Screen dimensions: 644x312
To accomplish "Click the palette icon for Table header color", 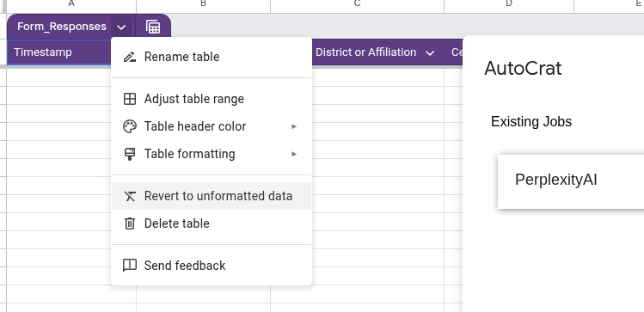I will click(x=130, y=126).
